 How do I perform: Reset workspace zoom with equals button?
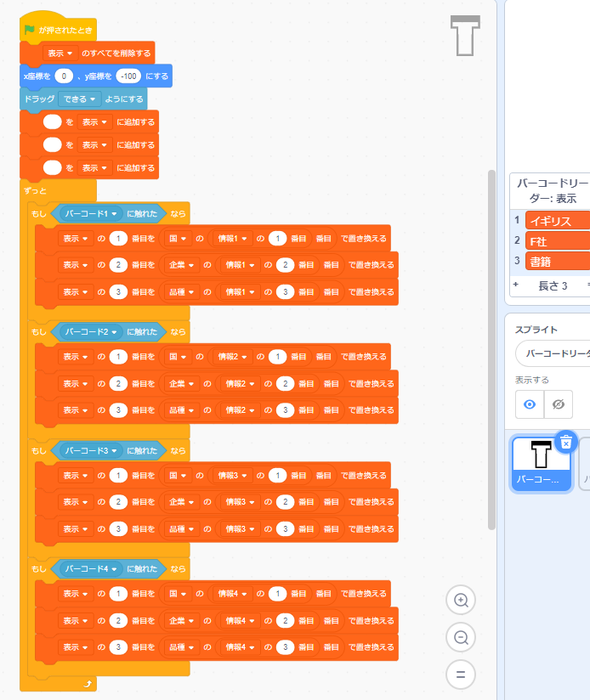pyautogui.click(x=461, y=675)
